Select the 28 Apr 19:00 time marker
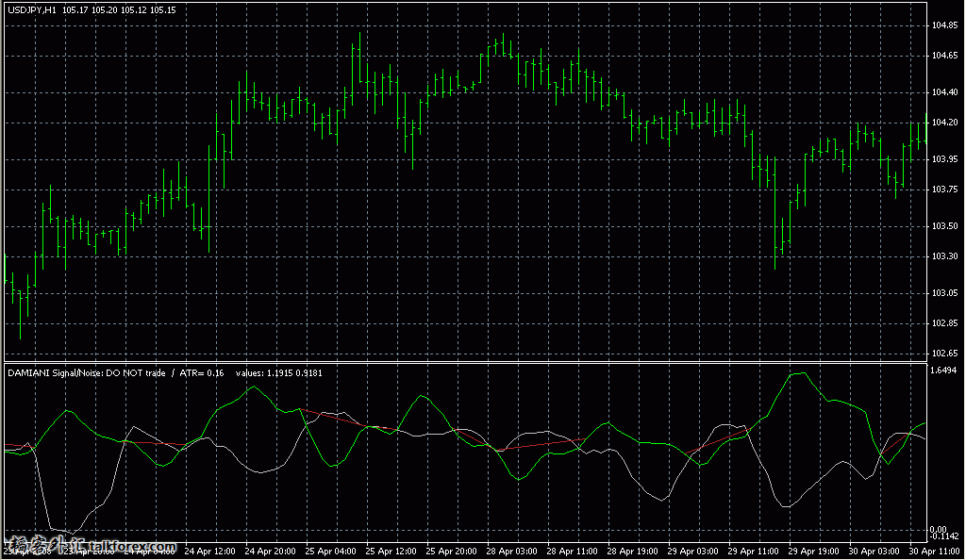The image size is (966, 560). pyautogui.click(x=634, y=551)
